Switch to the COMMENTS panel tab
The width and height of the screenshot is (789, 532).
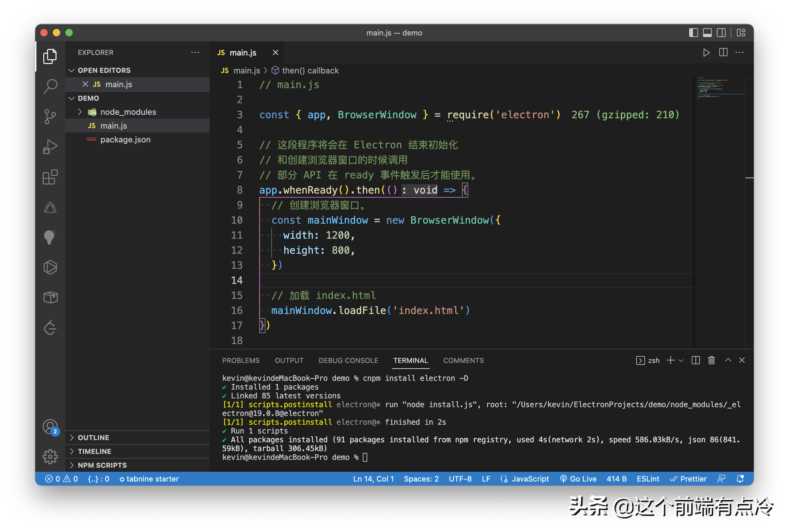point(464,360)
